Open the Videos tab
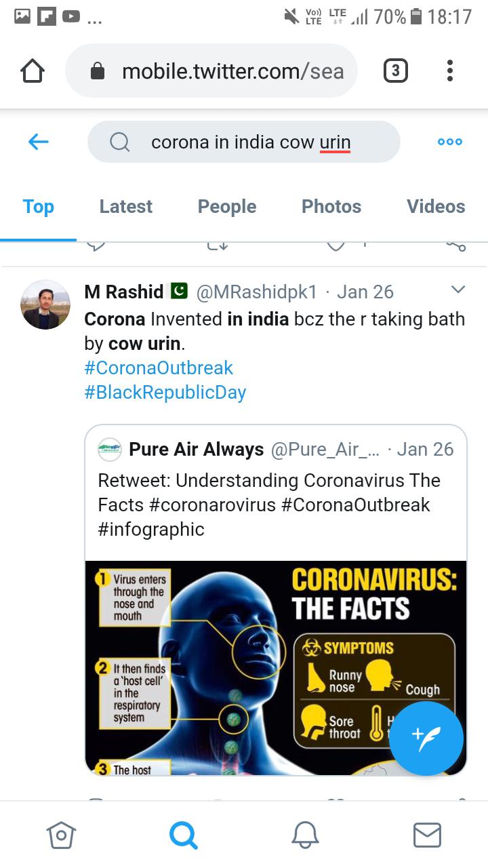This screenshot has width=488, height=868. (436, 207)
